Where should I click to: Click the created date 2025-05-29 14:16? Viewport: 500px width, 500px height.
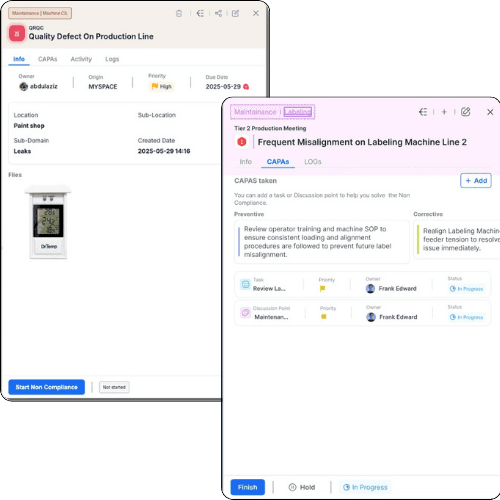click(164, 151)
